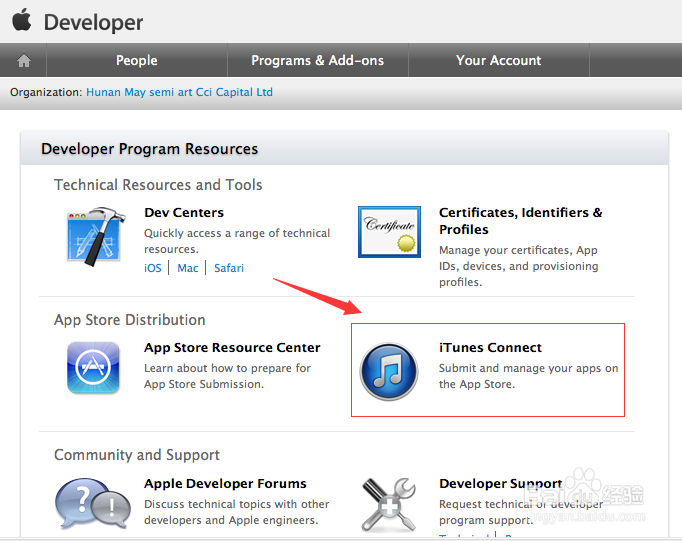682x541 pixels.
Task: Open the Safari dev center link
Action: (x=229, y=268)
